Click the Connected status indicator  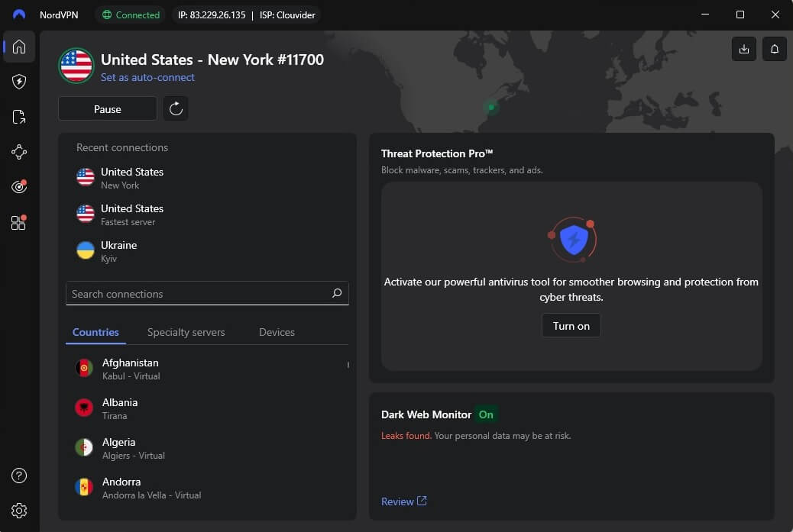tap(130, 14)
